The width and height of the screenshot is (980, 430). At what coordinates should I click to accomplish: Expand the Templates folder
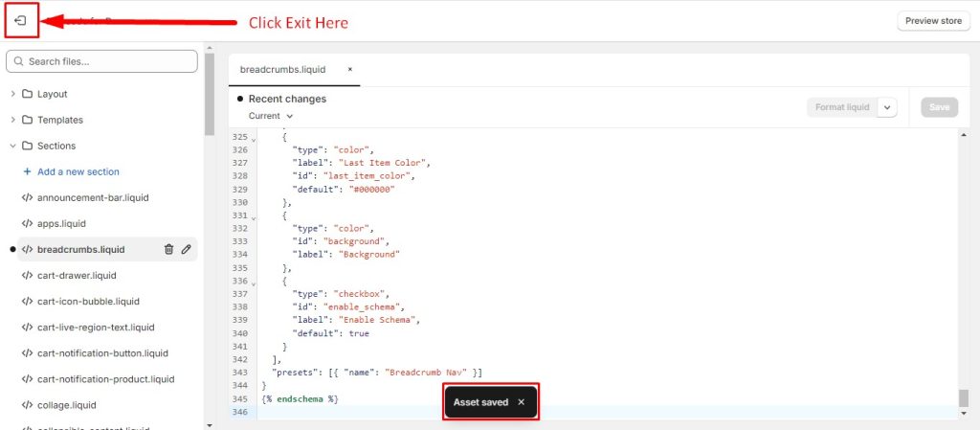coord(13,120)
